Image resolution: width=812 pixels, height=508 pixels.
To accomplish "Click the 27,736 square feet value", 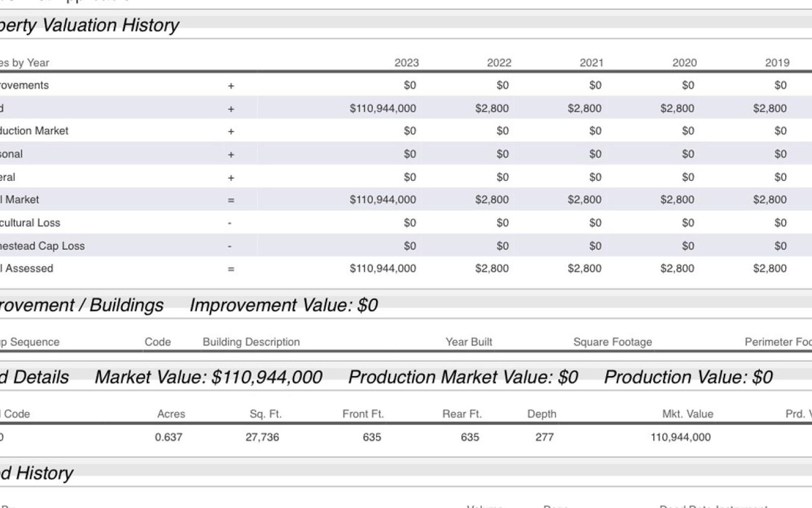I will pos(262,437).
